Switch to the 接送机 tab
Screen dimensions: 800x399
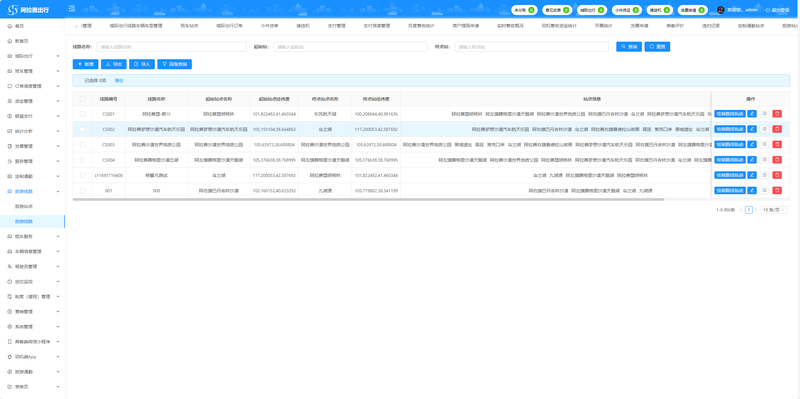pos(303,26)
